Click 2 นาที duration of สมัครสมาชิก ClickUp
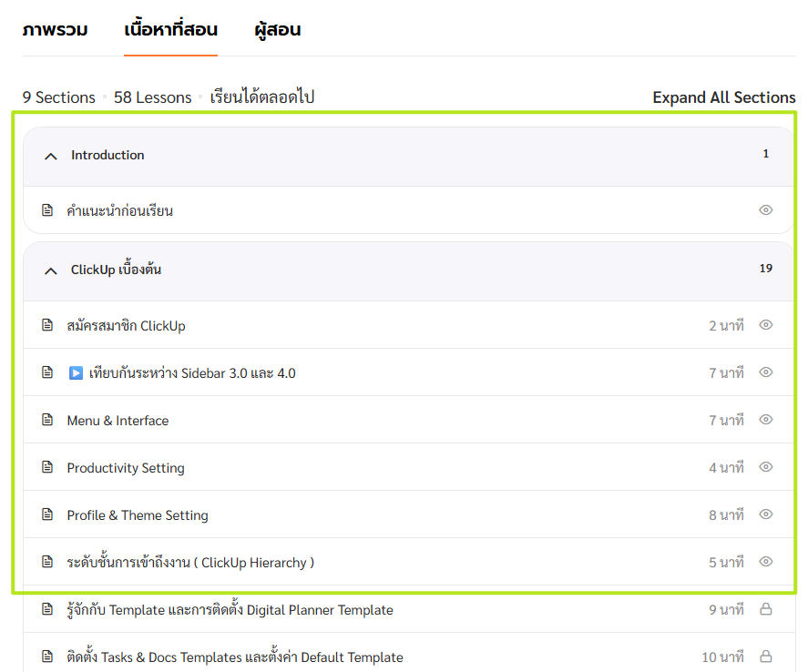 726,325
